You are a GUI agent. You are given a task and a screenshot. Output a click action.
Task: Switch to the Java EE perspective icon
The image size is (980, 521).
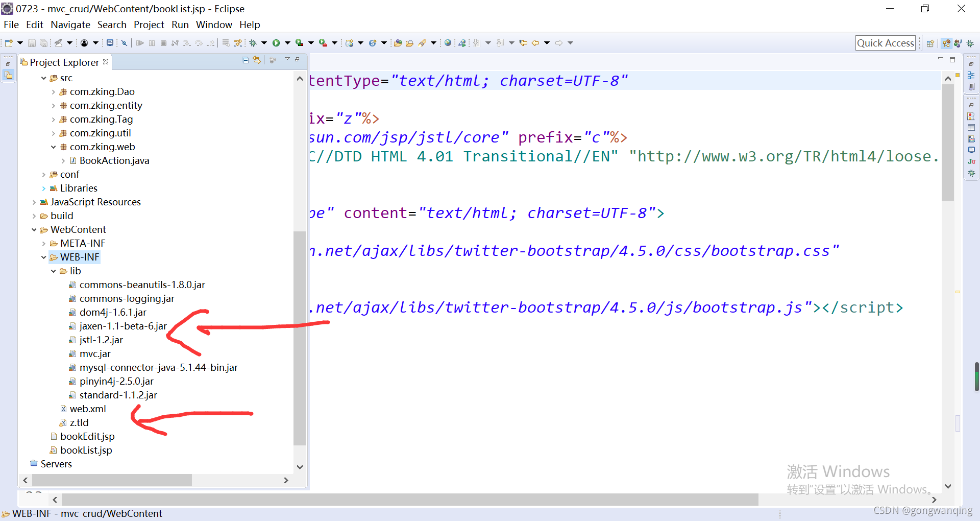947,43
